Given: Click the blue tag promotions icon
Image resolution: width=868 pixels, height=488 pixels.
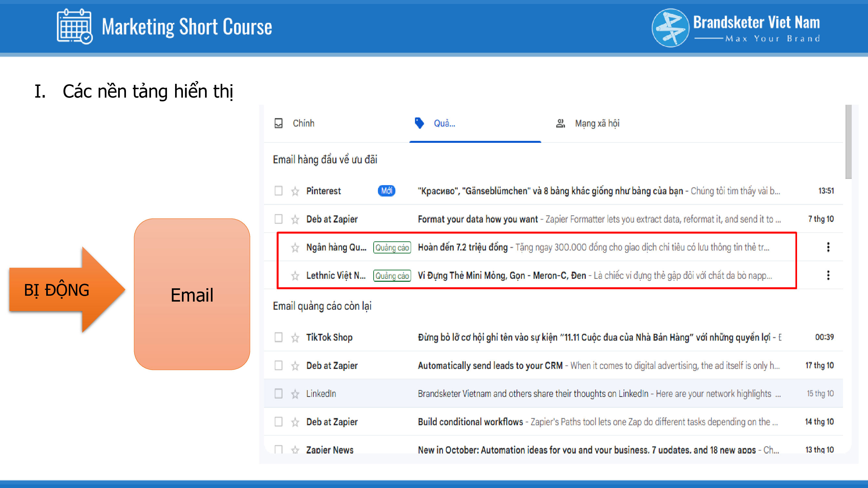Looking at the screenshot, I should (419, 123).
